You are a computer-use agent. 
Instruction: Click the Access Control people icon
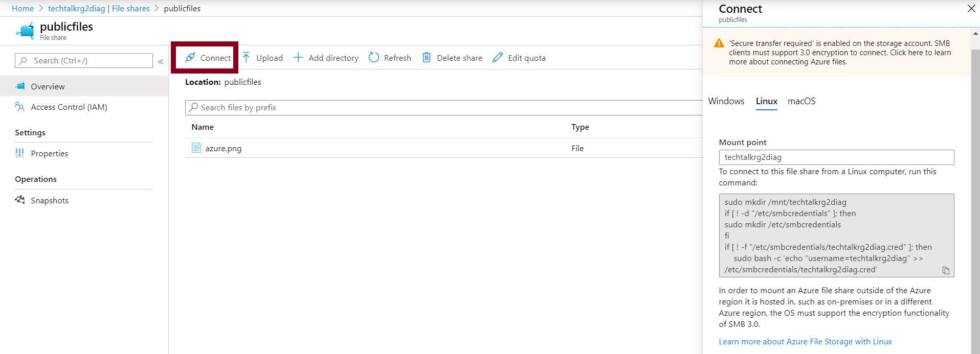20,106
